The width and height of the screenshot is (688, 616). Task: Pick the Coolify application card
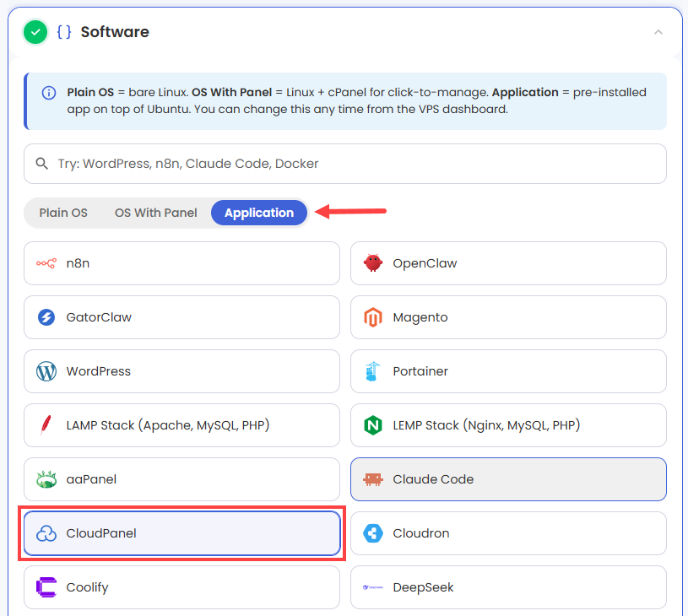pyautogui.click(x=181, y=587)
